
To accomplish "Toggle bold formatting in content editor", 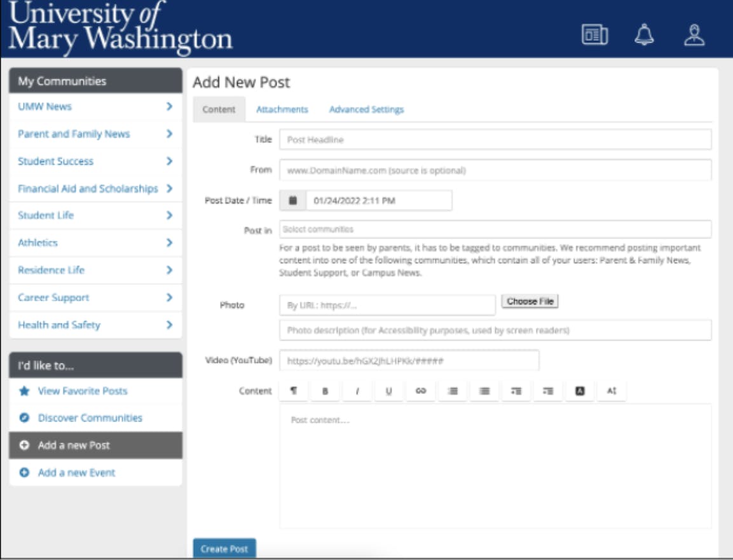I will [x=325, y=391].
